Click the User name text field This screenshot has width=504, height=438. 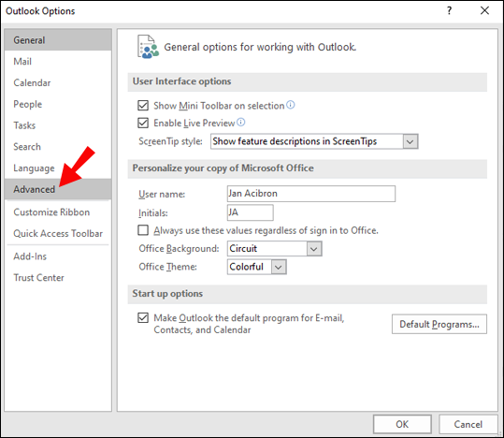311,194
